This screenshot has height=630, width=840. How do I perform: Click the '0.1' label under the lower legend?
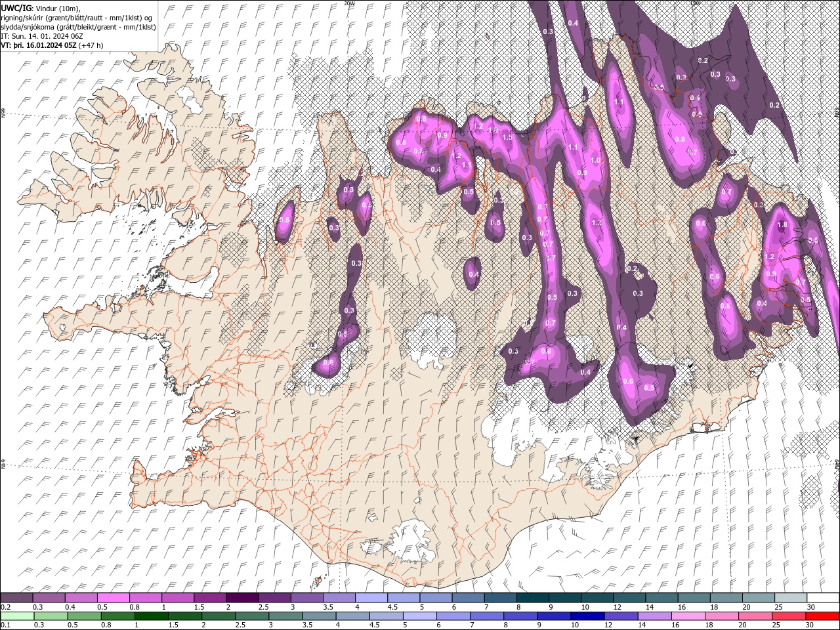pos(6,625)
